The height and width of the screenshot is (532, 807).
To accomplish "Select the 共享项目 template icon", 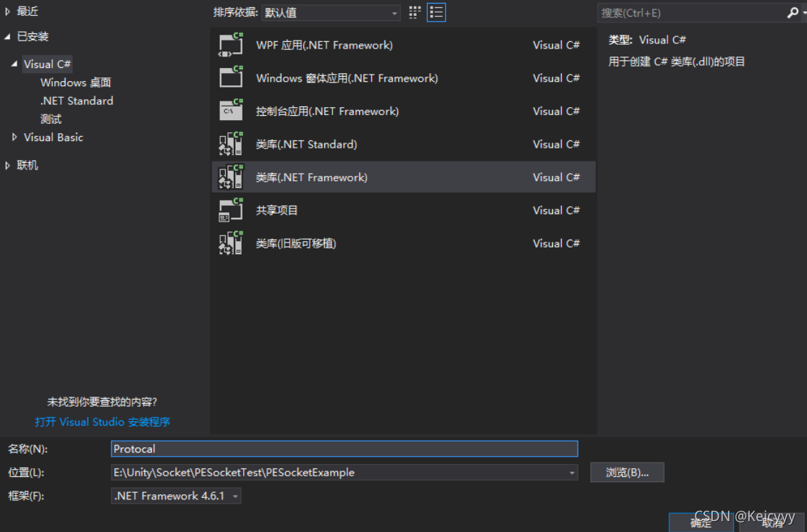I will tap(229, 210).
